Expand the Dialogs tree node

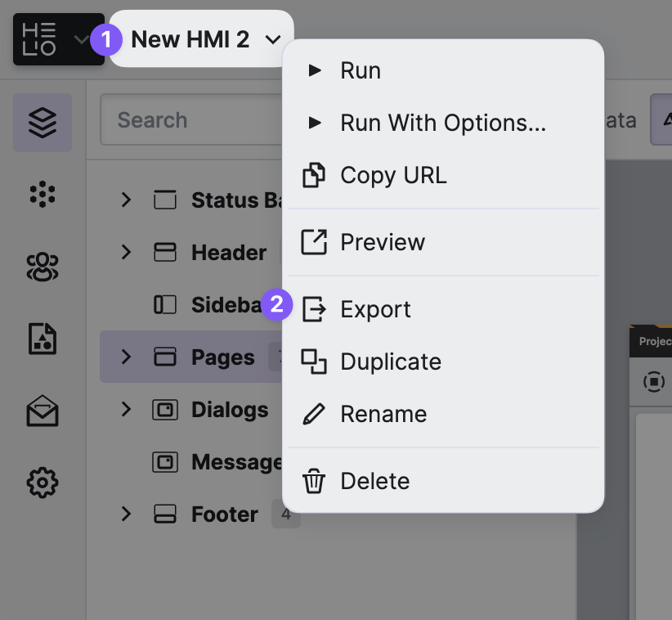pyautogui.click(x=126, y=409)
